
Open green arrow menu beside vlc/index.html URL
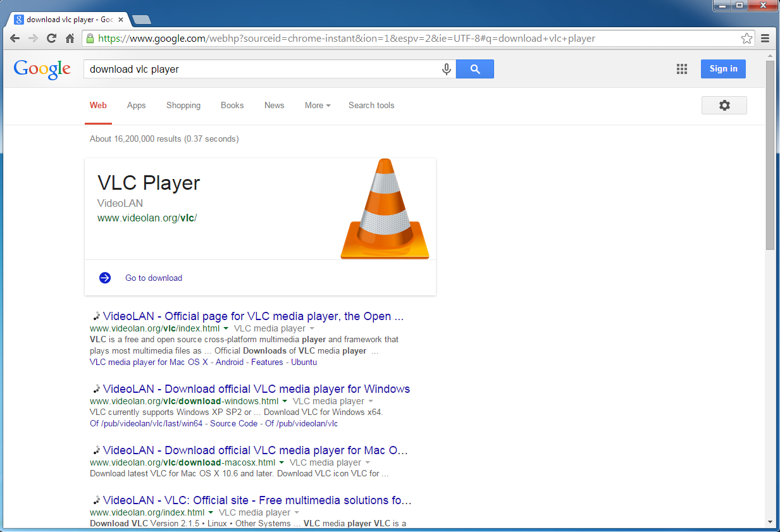(x=226, y=329)
